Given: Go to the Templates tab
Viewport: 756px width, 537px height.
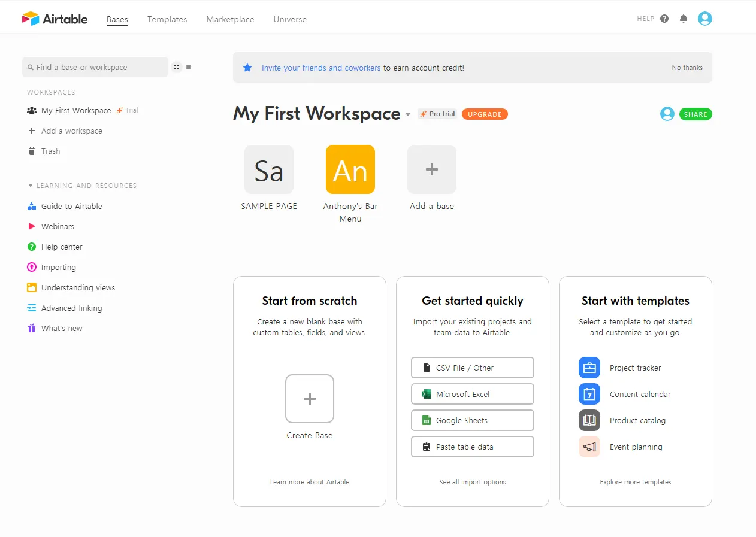Looking at the screenshot, I should point(167,19).
